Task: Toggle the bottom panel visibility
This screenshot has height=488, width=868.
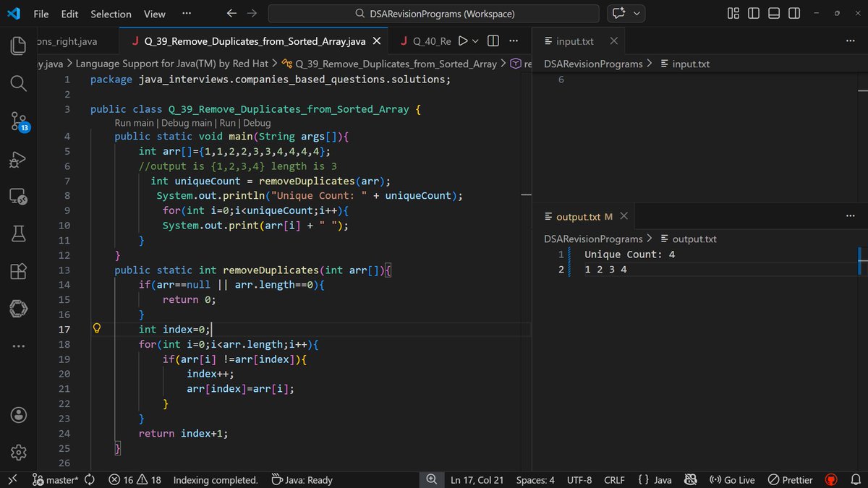Action: (x=774, y=13)
